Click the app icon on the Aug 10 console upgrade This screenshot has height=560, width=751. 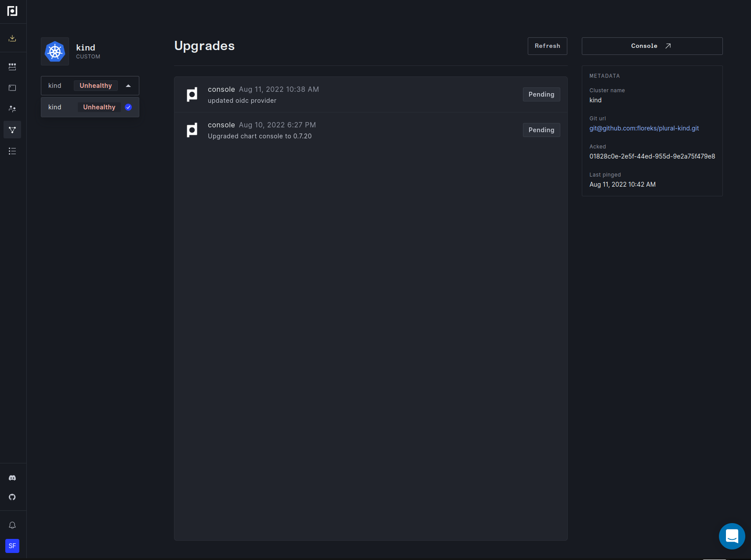coord(192,130)
